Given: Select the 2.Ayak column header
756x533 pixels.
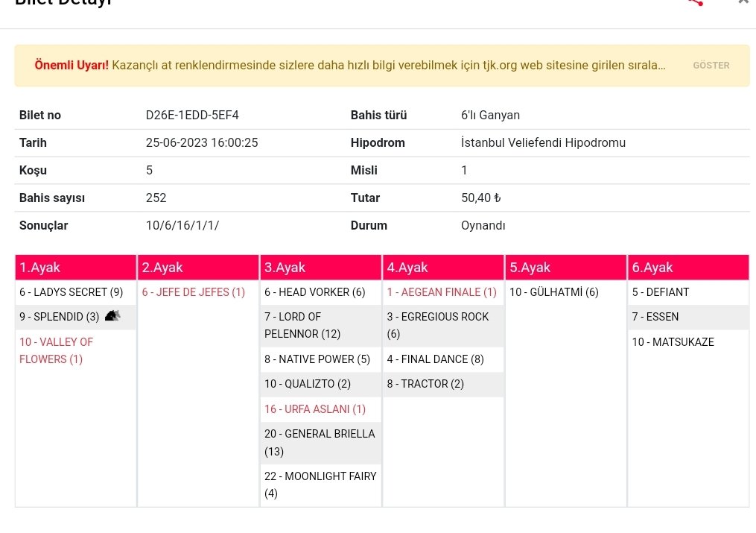Looking at the screenshot, I should pyautogui.click(x=198, y=267).
